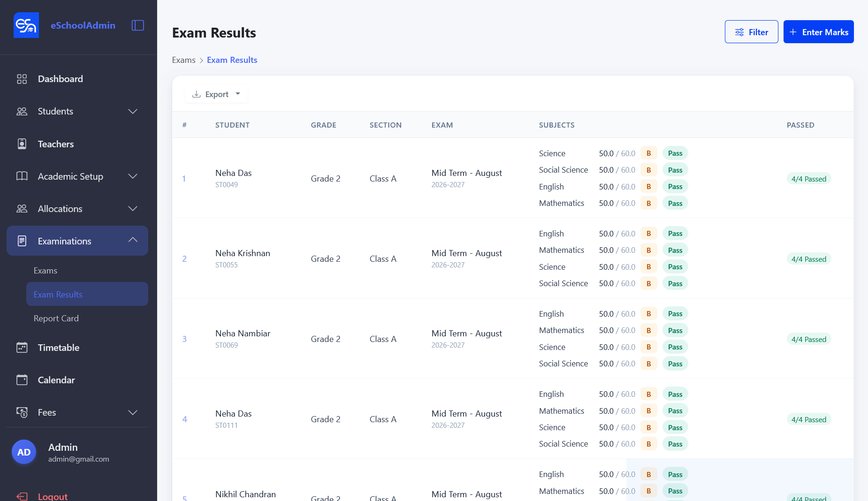The image size is (868, 501).
Task: Click student ID ST0111
Action: pyautogui.click(x=227, y=425)
